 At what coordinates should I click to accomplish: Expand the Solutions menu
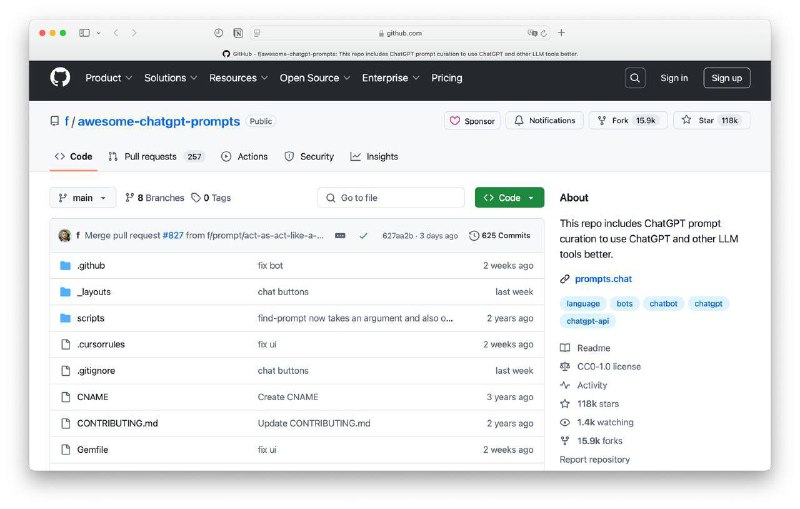click(x=170, y=78)
